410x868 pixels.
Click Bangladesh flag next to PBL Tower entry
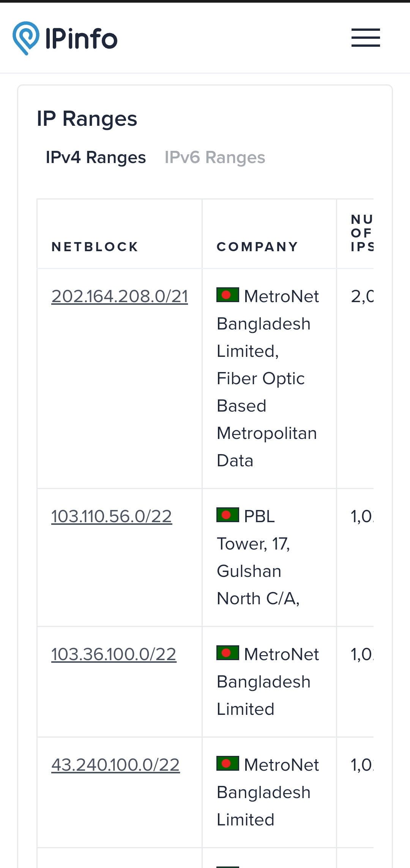click(227, 515)
